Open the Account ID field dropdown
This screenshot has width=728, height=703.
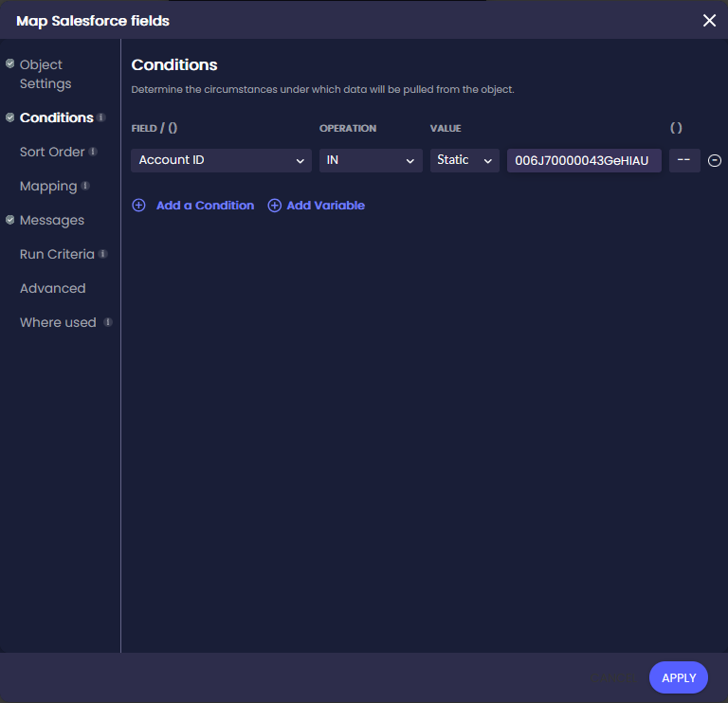point(221,160)
